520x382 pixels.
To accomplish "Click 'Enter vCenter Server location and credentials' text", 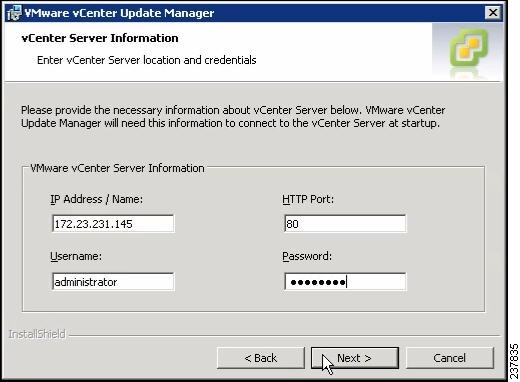I will 147,60.
